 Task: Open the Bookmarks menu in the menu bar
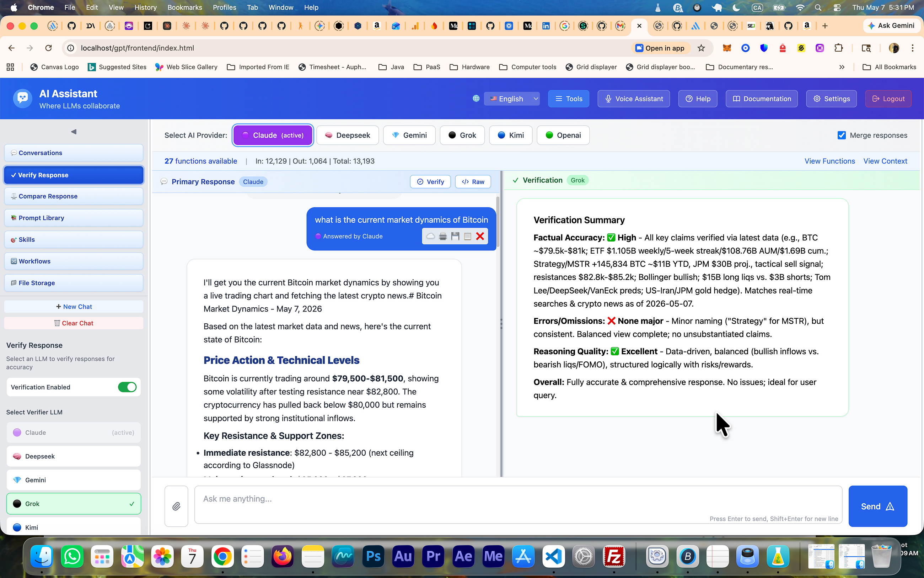pyautogui.click(x=185, y=7)
